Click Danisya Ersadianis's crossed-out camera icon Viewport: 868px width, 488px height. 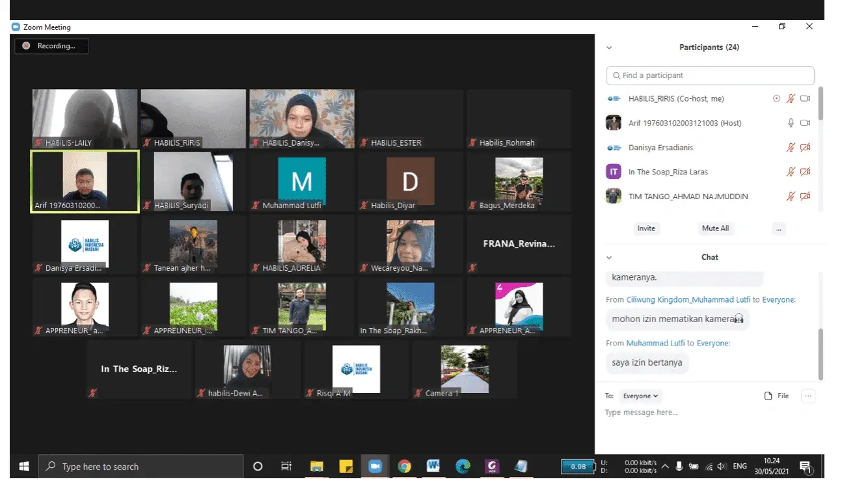(805, 148)
